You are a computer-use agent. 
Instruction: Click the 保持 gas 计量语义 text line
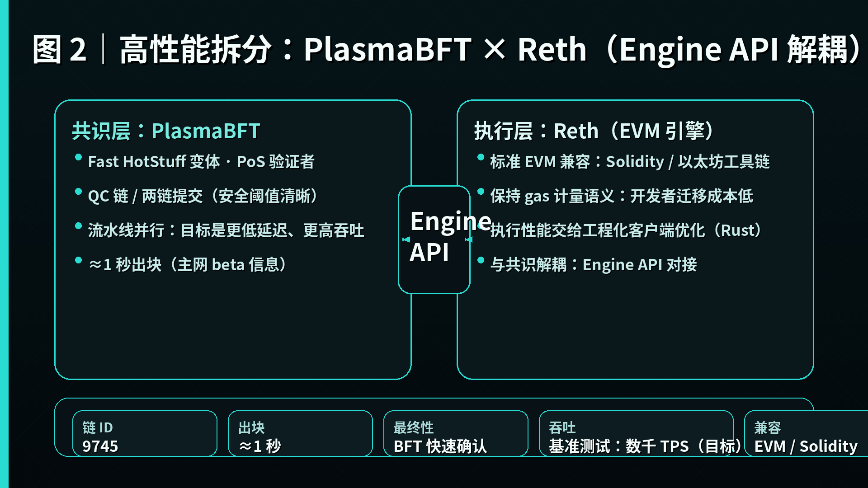[622, 196]
